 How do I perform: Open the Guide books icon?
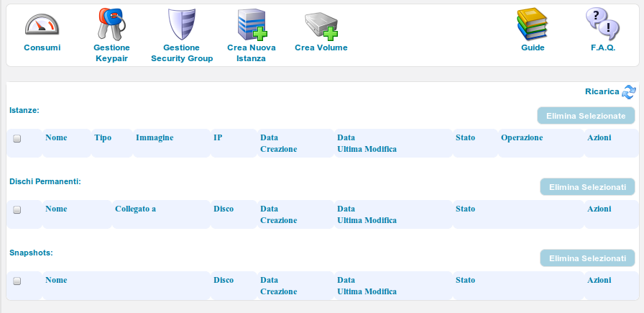pos(533,24)
